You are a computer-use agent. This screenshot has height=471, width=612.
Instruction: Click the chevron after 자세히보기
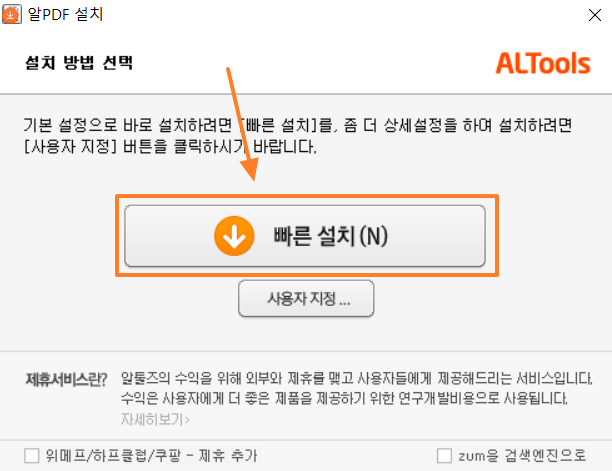pyautogui.click(x=187, y=420)
